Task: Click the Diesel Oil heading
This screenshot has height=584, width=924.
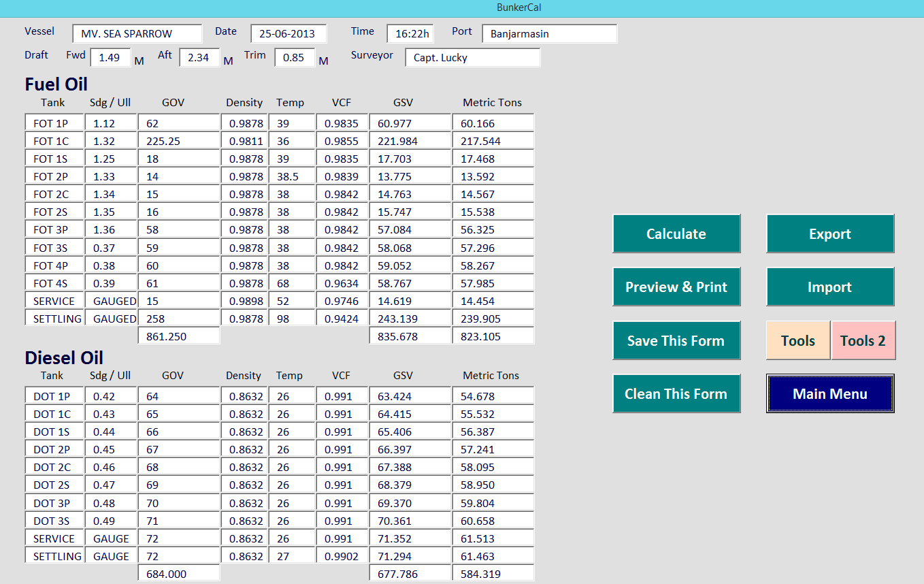Action: click(x=64, y=358)
